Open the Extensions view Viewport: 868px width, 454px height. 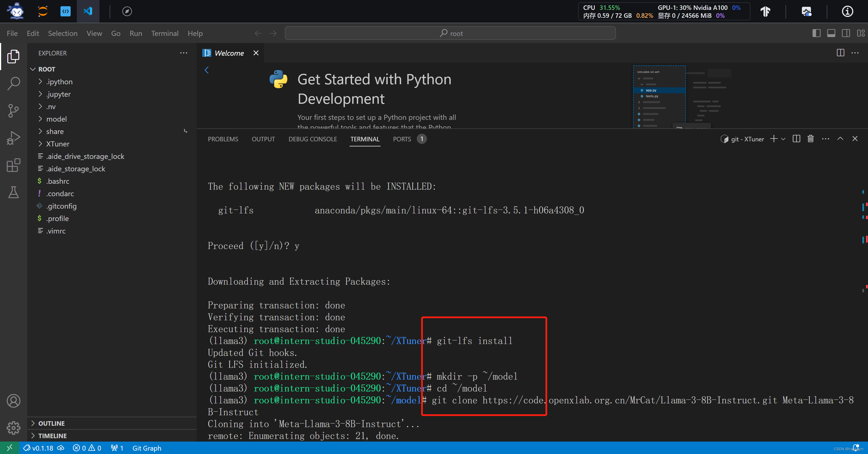[x=14, y=165]
